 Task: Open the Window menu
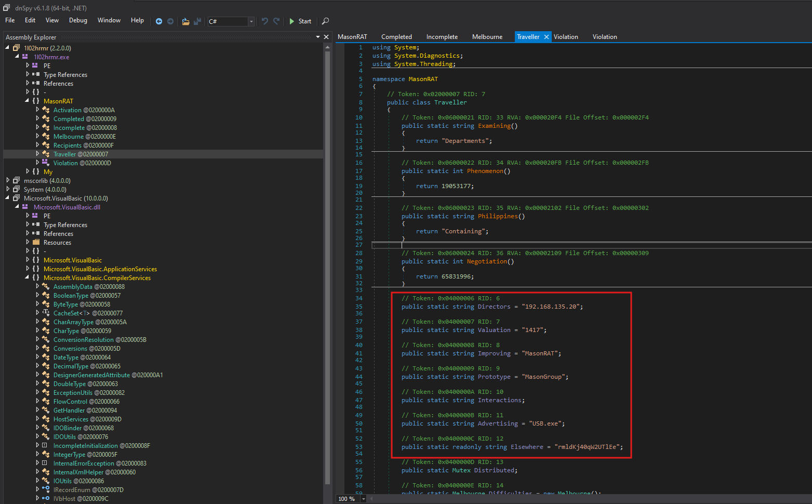point(109,20)
